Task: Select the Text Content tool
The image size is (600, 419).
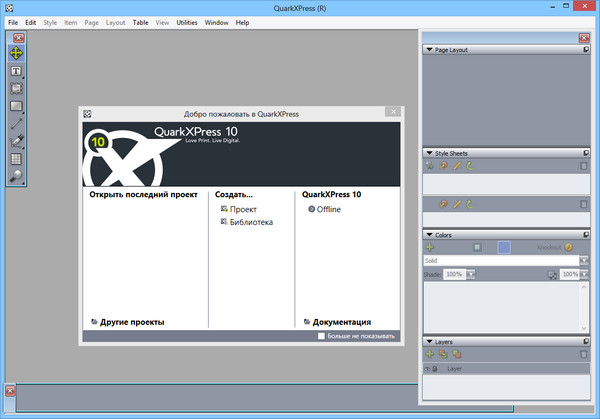Action: coord(16,71)
